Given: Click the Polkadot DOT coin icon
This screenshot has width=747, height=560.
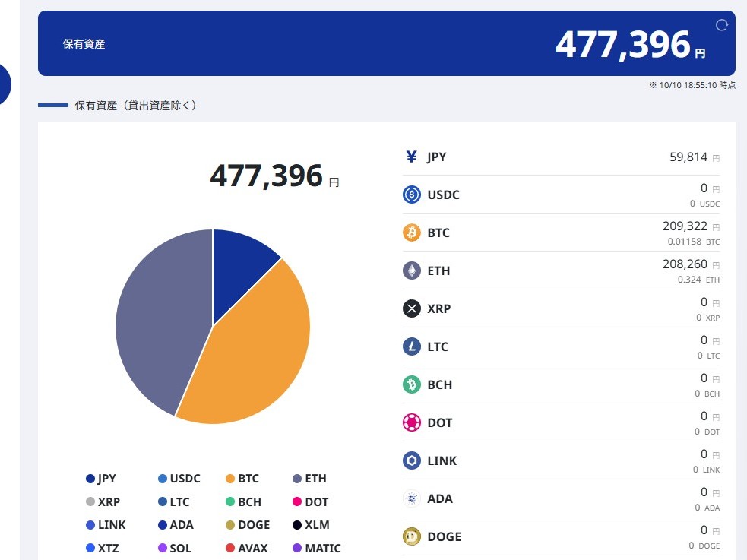Looking at the screenshot, I should click(411, 422).
